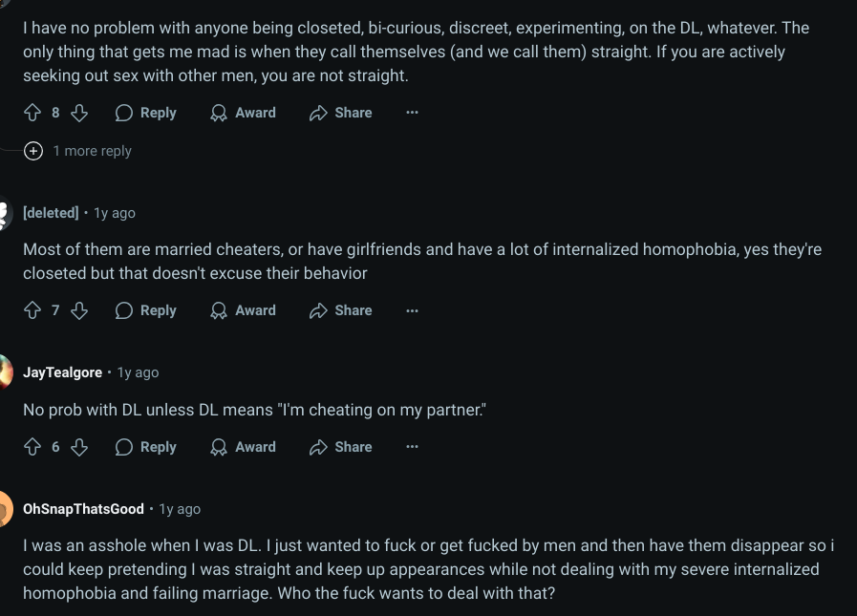Upvote JayTealgore's comment
Image resolution: width=857 pixels, height=616 pixels.
(x=32, y=447)
